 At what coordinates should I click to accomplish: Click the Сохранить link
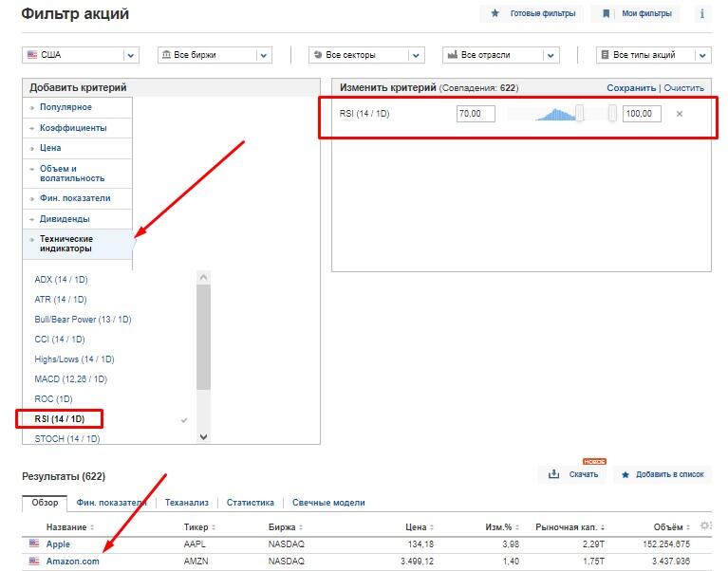click(x=631, y=87)
